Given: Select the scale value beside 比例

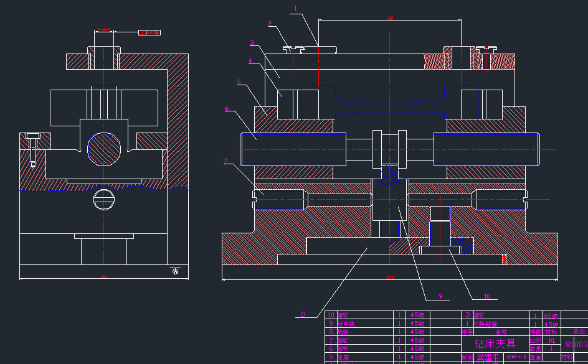Looking at the screenshot, I should point(551,340).
